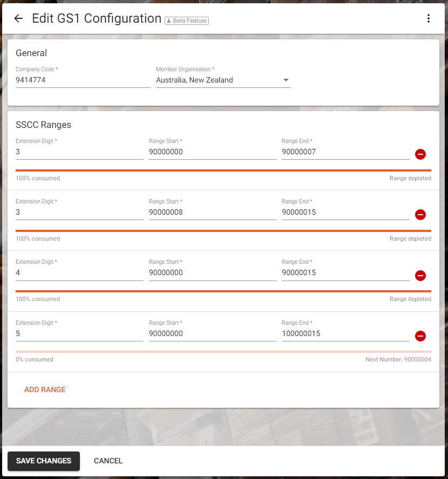Remove the range starting at 90000008
The width and height of the screenshot is (448, 479).
[420, 215]
